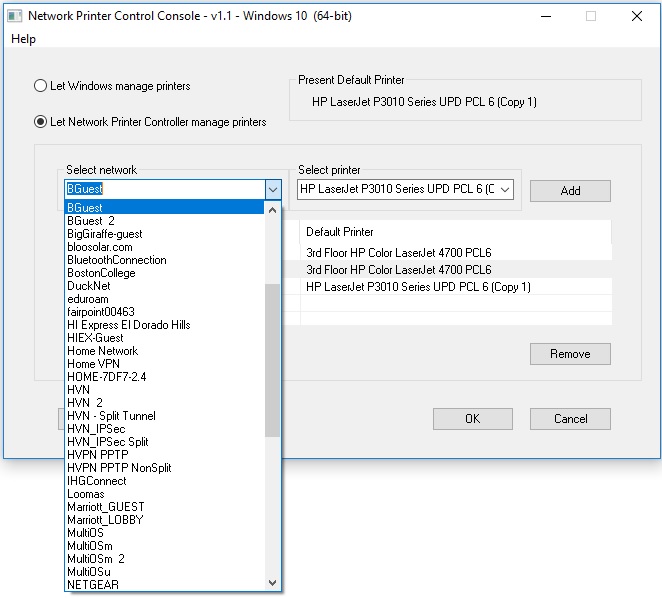
Task: Pick bloosolar.com from the list
Action: click(165, 247)
